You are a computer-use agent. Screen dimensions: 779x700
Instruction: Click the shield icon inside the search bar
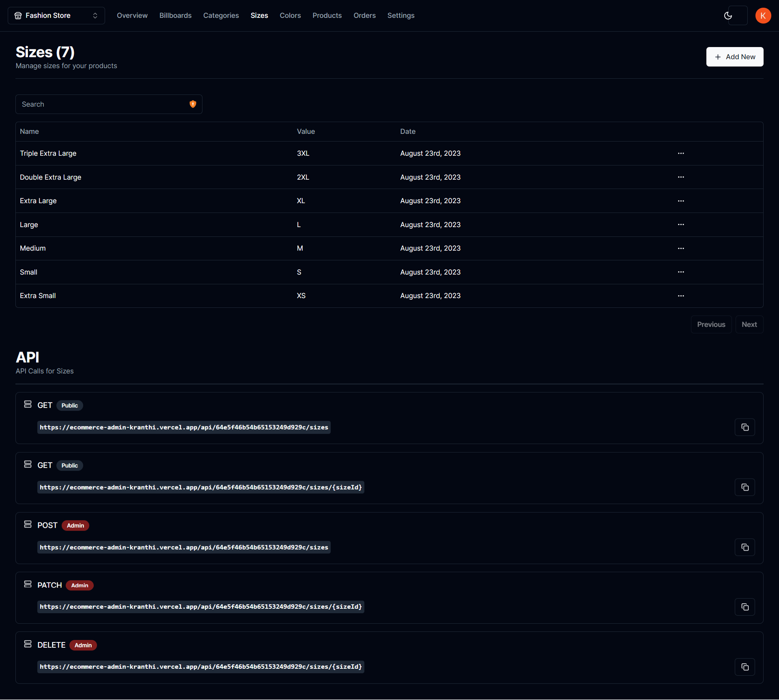click(193, 104)
